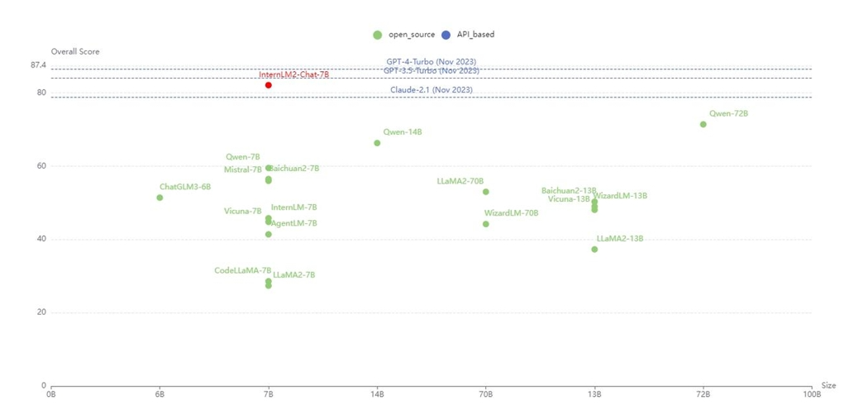Select the red InternLM2-Chat-7B data point
The image size is (868, 415).
tap(269, 85)
